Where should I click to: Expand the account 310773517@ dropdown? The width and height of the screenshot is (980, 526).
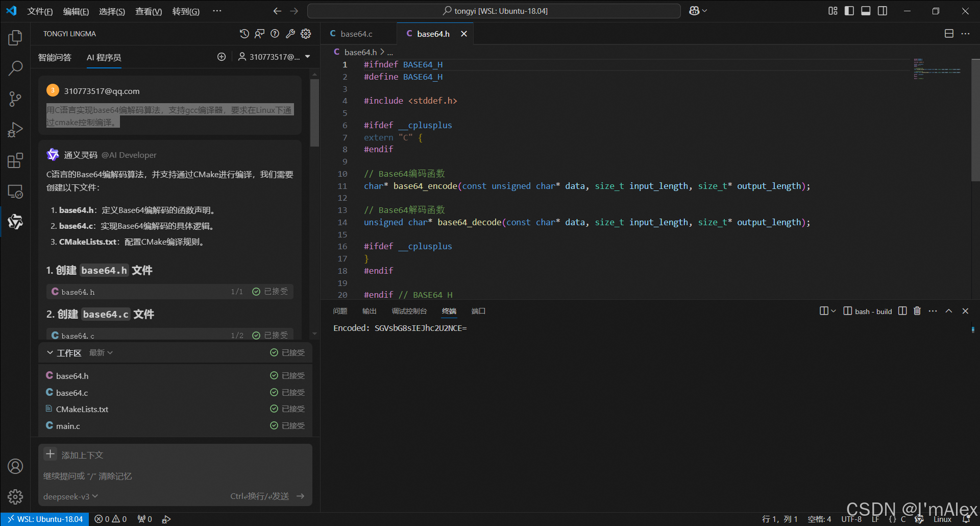[275, 57]
